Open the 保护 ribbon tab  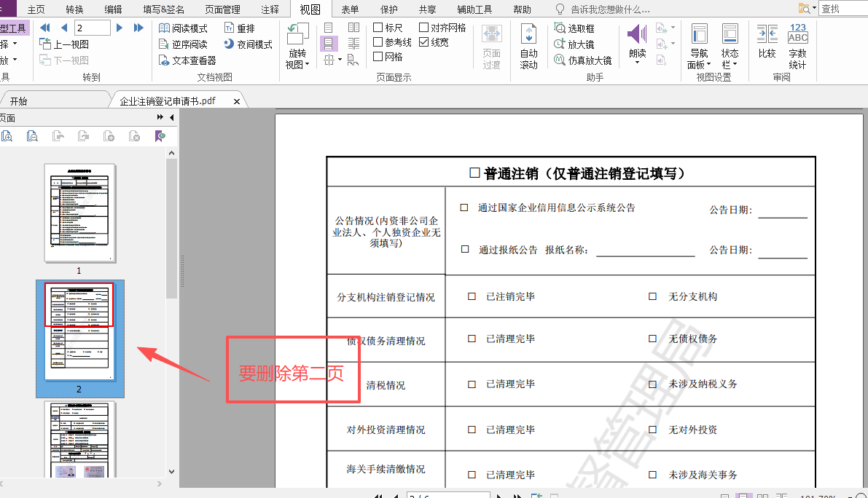(x=388, y=9)
